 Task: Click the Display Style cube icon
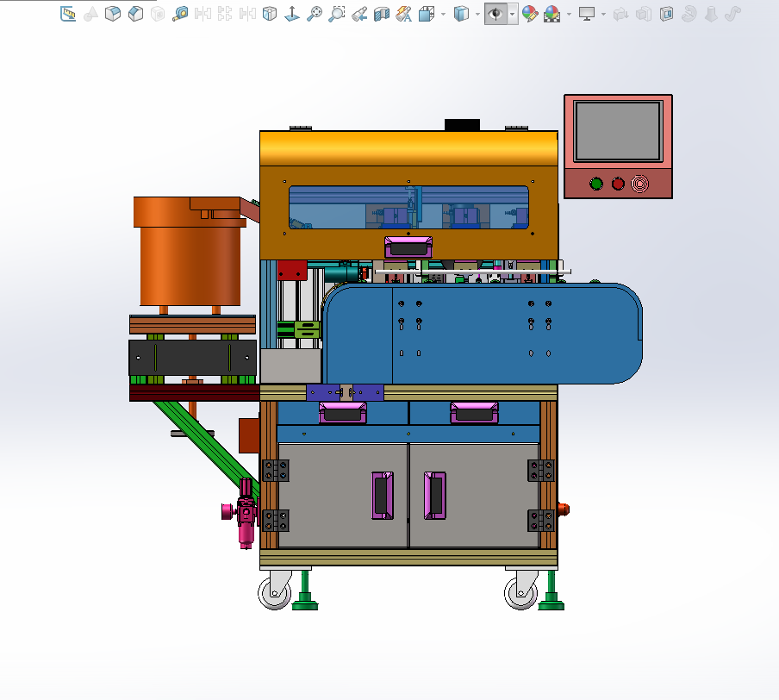tap(461, 14)
